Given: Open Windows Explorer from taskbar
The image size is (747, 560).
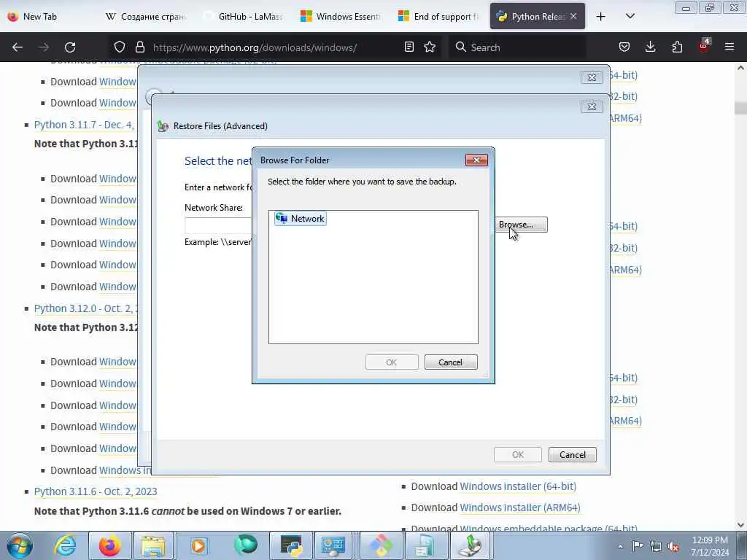Looking at the screenshot, I should coord(153,545).
